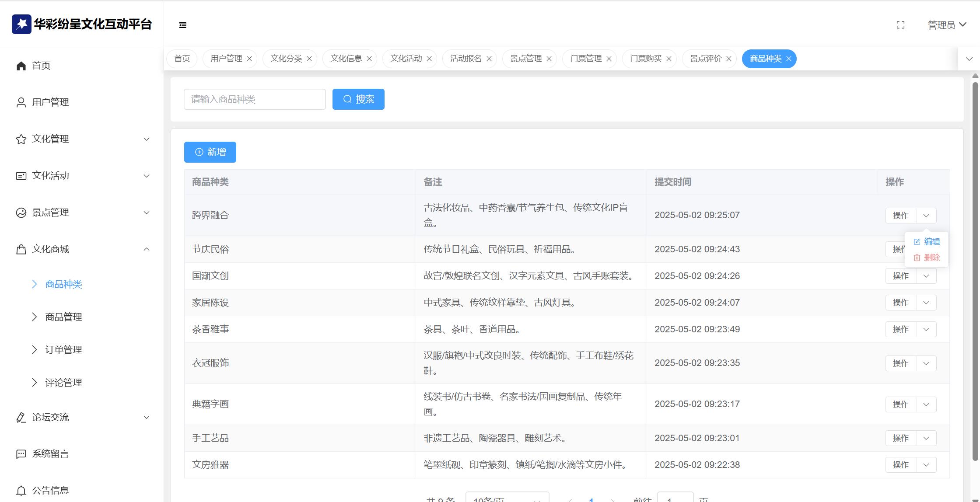Image resolution: width=980 pixels, height=502 pixels.
Task: Open 用户管理 person icon item
Action: (21, 102)
